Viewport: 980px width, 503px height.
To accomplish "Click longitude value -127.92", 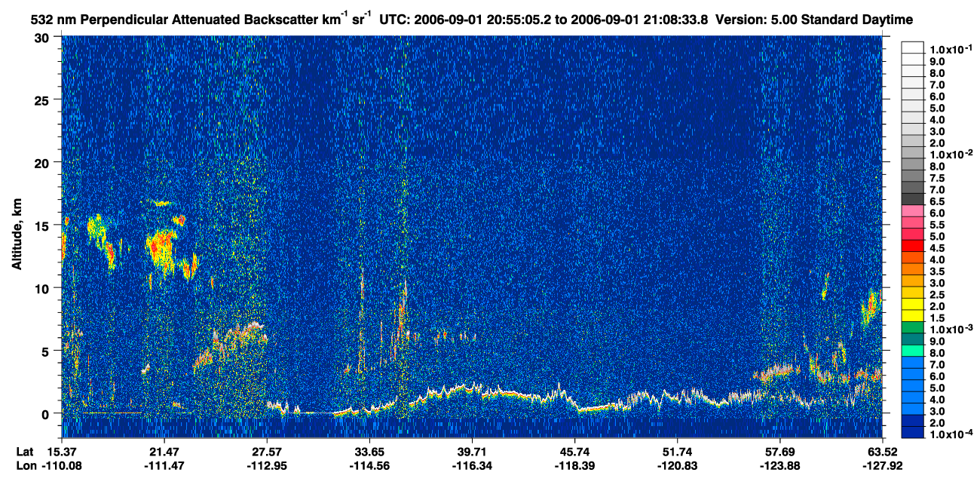I will point(882,465).
